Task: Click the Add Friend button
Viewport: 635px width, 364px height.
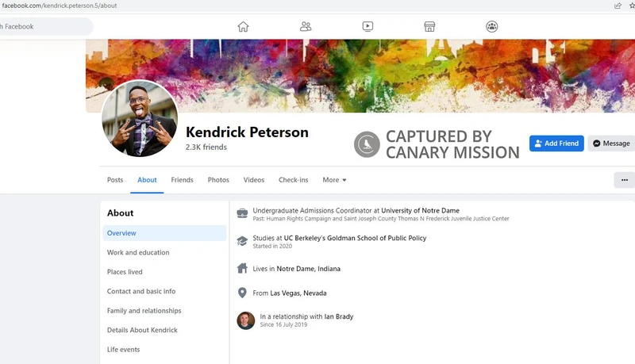Action: point(556,144)
